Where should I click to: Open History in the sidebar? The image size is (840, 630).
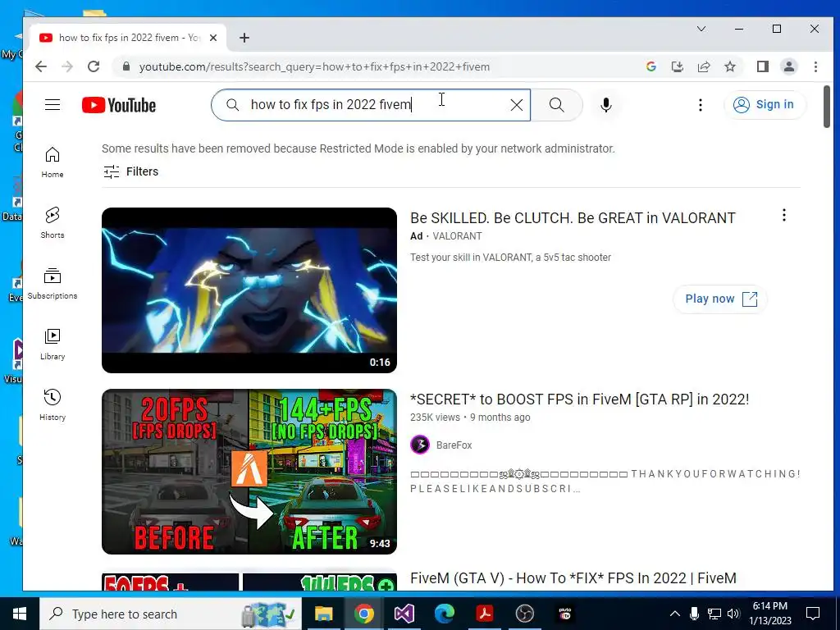[x=52, y=405]
